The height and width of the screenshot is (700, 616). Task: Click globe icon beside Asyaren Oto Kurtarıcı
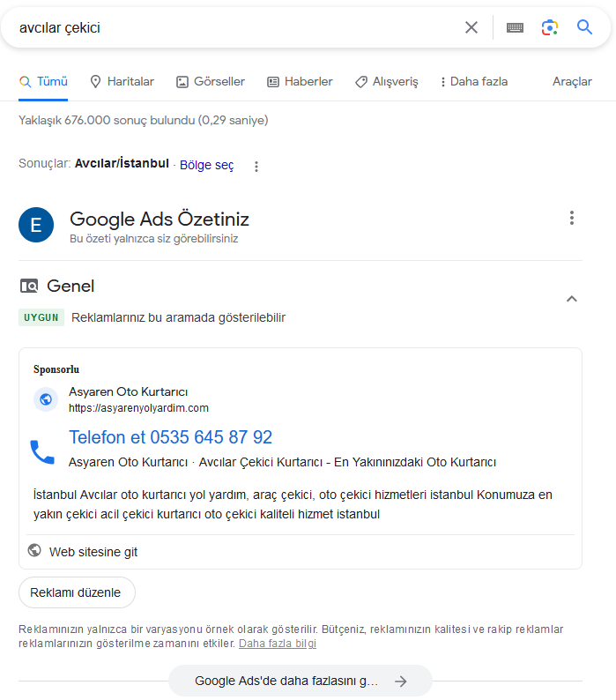(x=46, y=399)
